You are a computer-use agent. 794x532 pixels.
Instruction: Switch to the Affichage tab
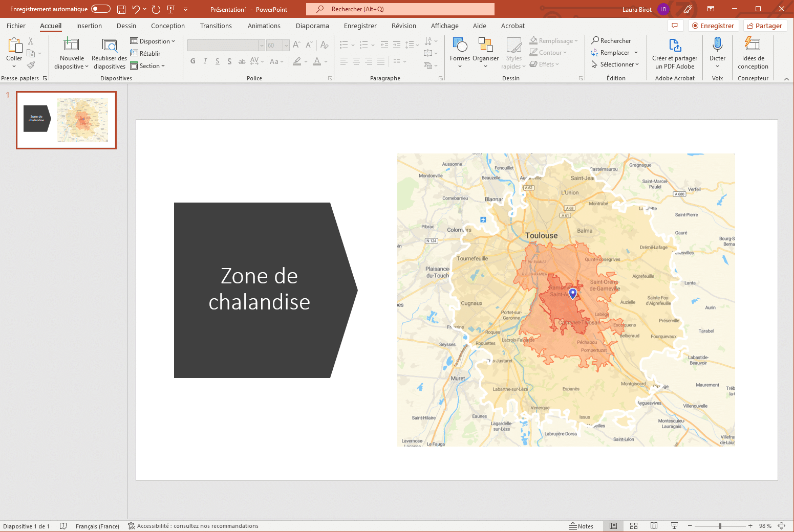pyautogui.click(x=445, y=26)
